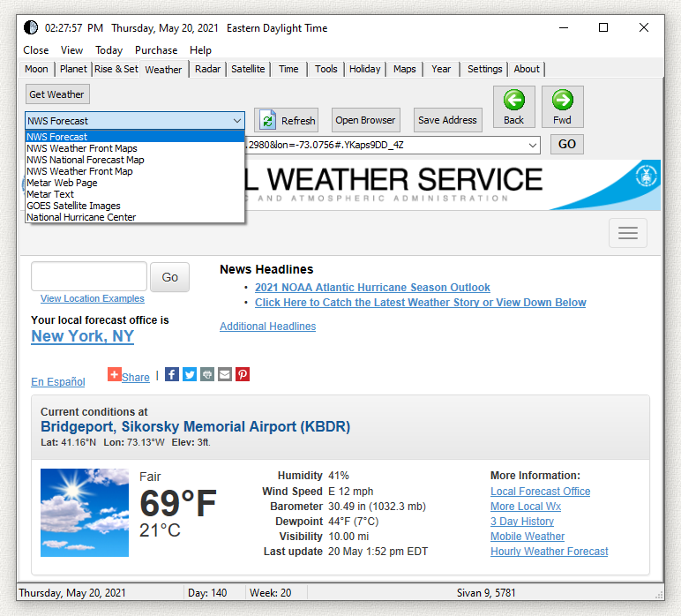Click the email envelope share icon
The image size is (681, 616).
point(225,374)
